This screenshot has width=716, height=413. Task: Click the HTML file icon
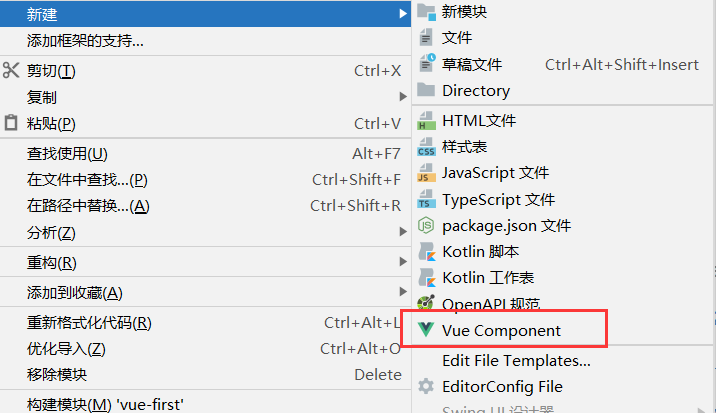coord(426,121)
